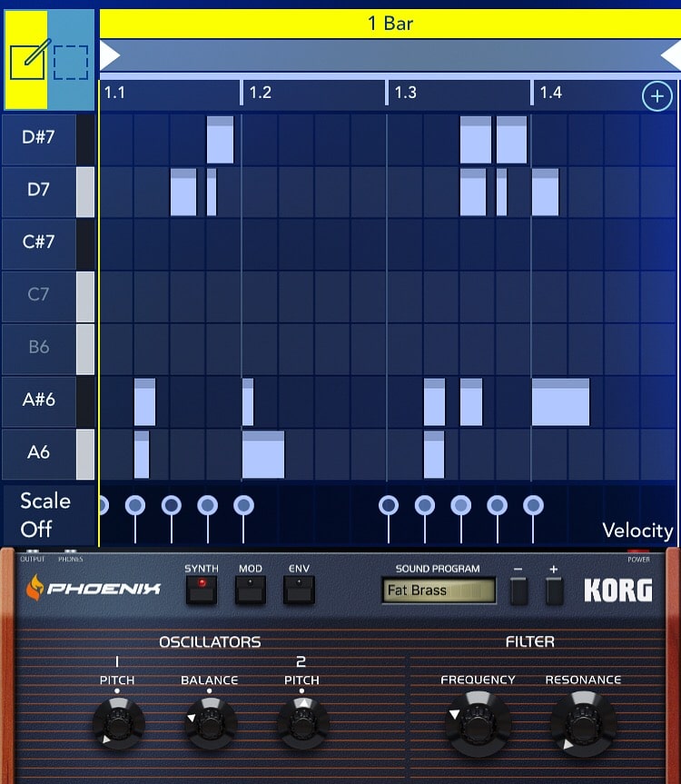
Task: Click the Velocity lane label
Action: [637, 531]
